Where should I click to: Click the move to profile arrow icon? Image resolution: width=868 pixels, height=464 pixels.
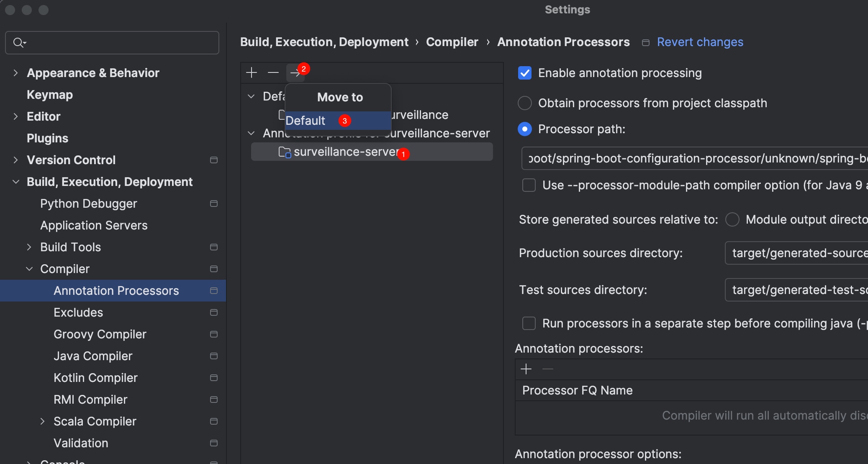(x=295, y=73)
